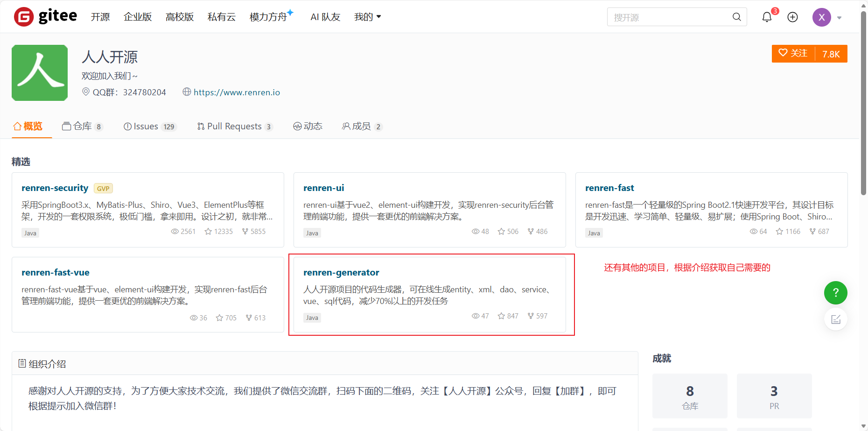Click the star count 847 on renren-generator
Image resolution: width=868 pixels, height=431 pixels.
(x=508, y=316)
